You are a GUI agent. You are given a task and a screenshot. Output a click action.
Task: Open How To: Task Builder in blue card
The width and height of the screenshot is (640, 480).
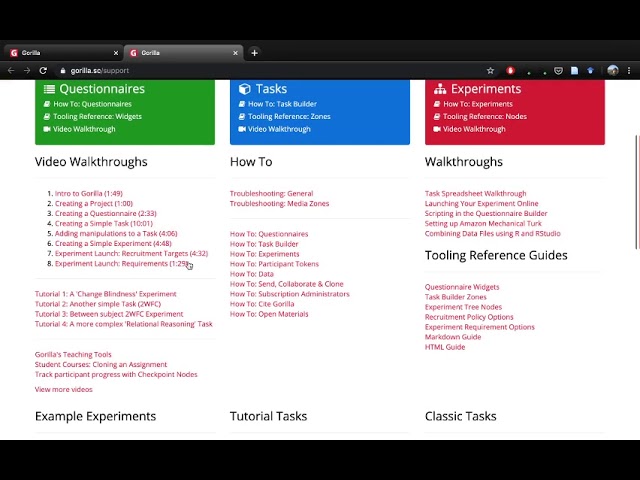pos(282,104)
